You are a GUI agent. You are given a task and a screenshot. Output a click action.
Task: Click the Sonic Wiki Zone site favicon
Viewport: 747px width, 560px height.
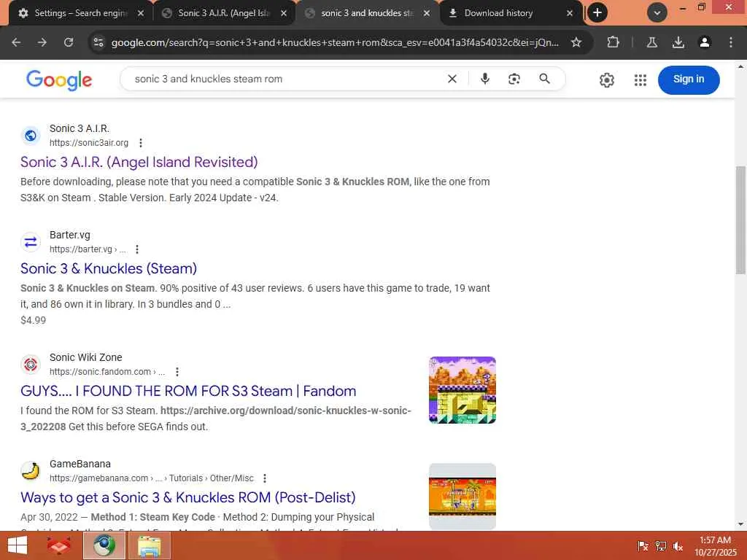pos(31,365)
